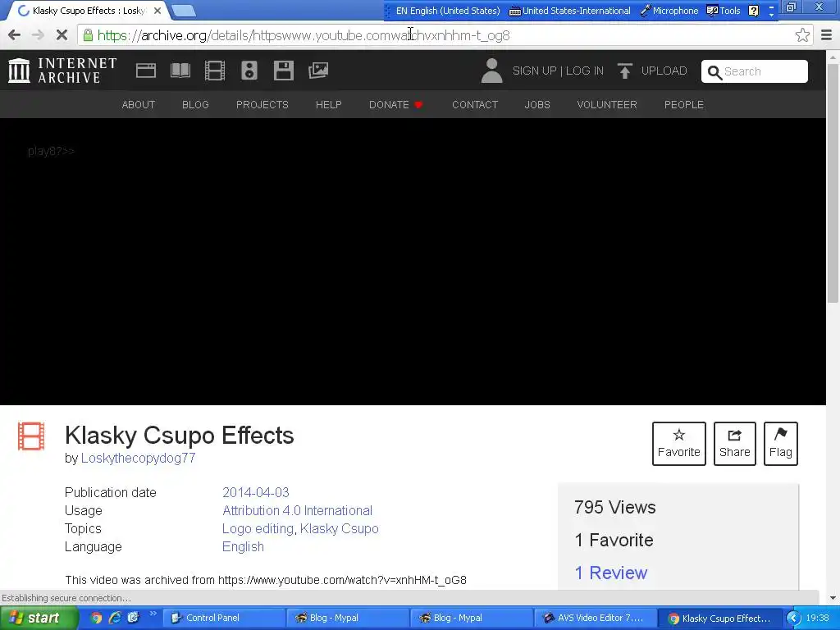Screen dimensions: 840x630
Task: Click the language bar help icon
Action: (x=753, y=11)
